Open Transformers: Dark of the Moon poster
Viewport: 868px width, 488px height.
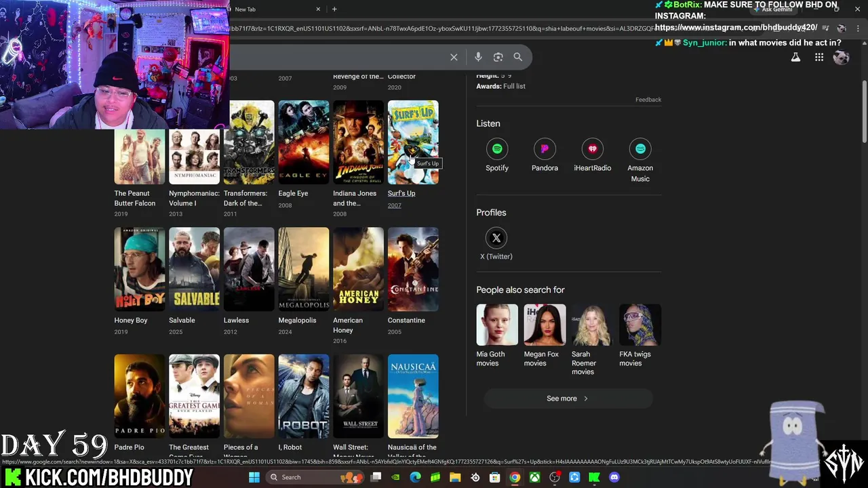click(x=249, y=142)
